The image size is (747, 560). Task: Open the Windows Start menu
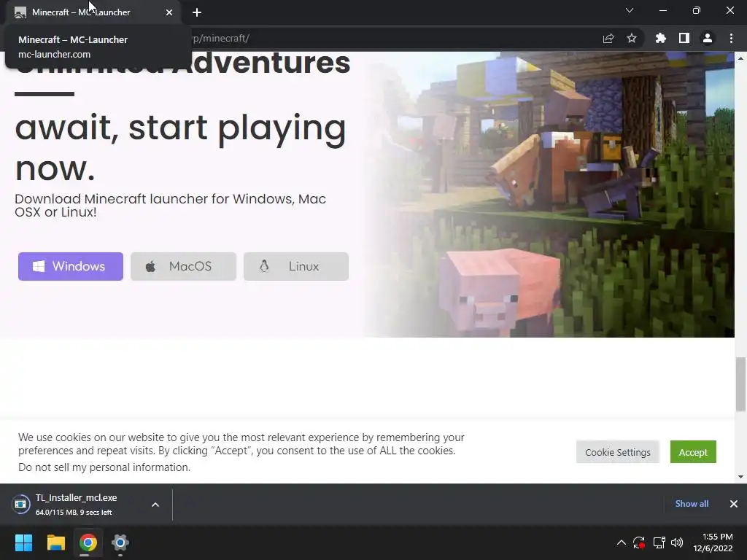tap(23, 542)
